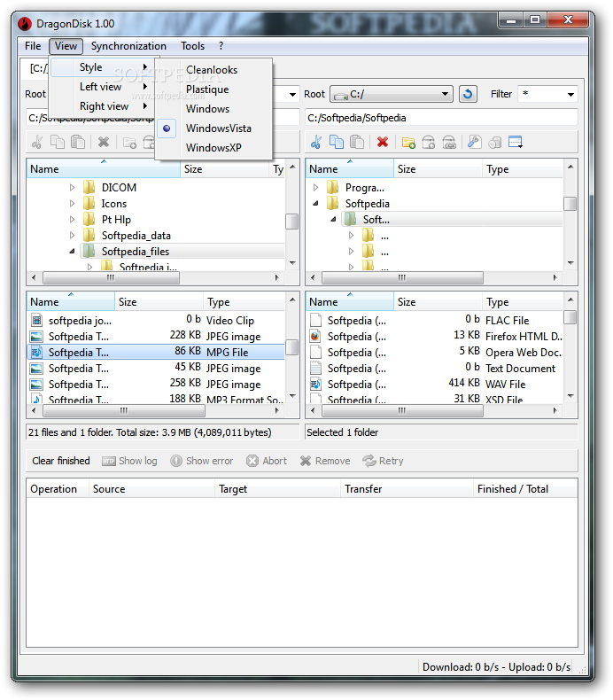Click the key properties icon in right toolbar
The height and width of the screenshot is (700, 613).
(x=474, y=142)
